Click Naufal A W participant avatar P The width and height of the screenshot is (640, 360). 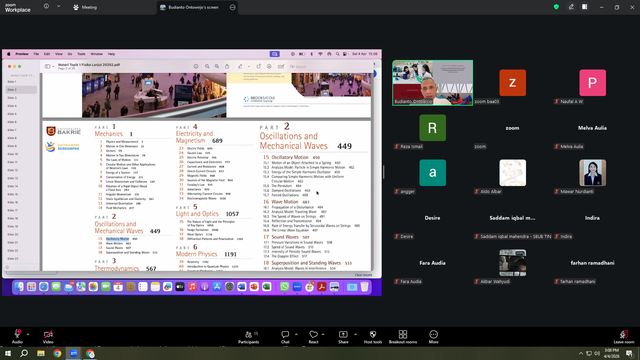tap(592, 83)
